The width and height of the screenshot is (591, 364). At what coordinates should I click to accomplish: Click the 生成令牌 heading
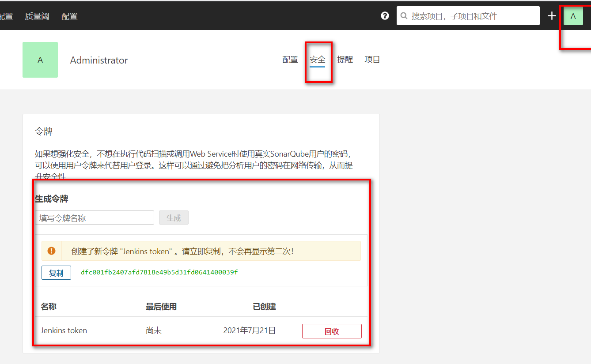(52, 199)
